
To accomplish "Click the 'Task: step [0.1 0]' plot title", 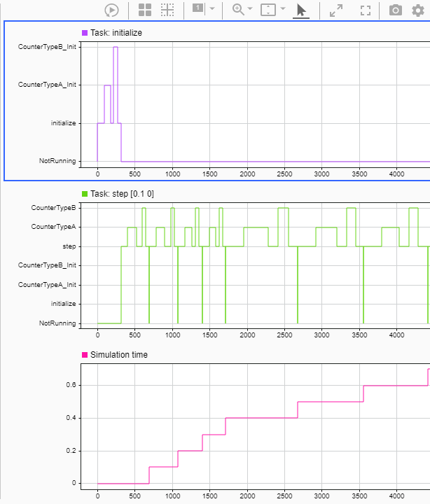I will [123, 194].
